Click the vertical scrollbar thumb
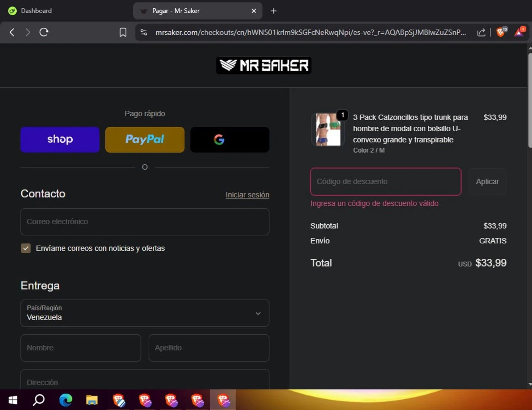 [530, 100]
